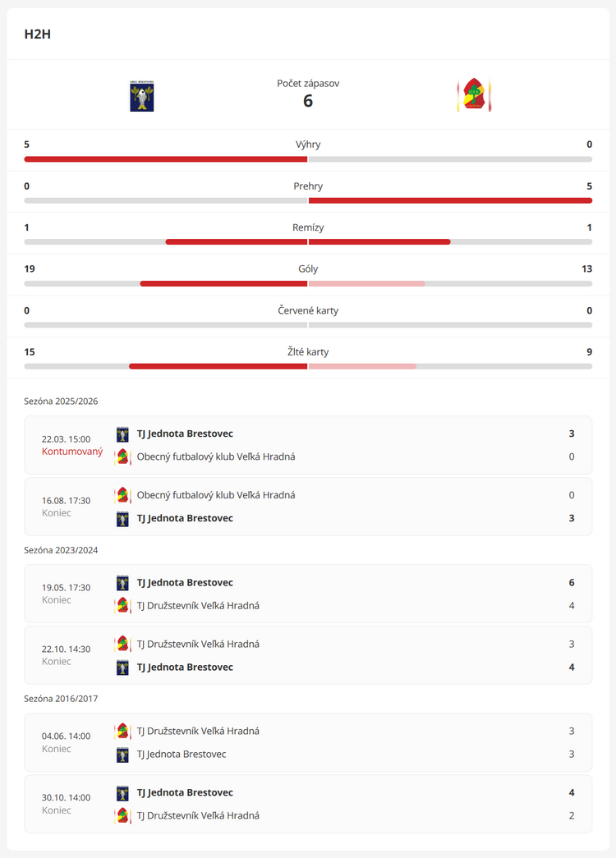The width and height of the screenshot is (616, 858).
Task: Click the H2H section title
Action: [38, 34]
